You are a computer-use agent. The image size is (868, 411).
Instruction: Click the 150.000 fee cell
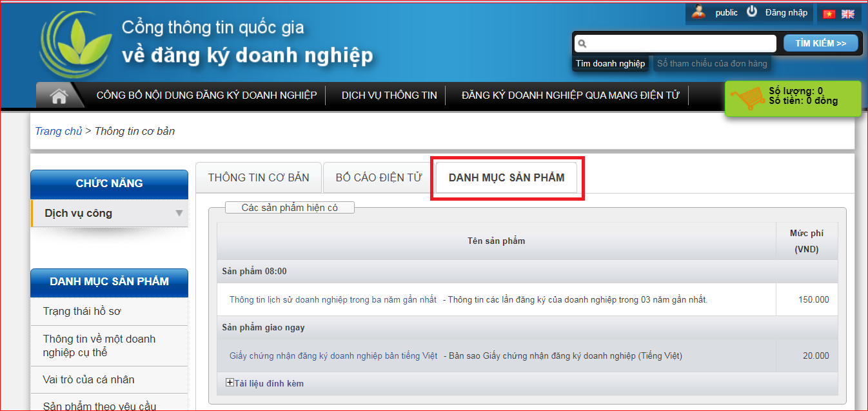coord(807,299)
